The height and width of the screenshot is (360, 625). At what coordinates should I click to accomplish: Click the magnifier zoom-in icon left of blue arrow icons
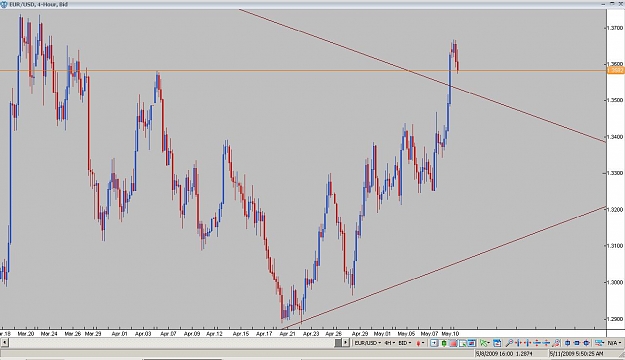coord(509,343)
